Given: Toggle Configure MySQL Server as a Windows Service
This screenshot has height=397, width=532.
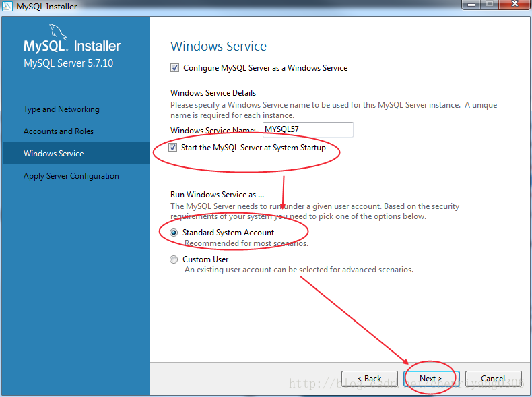Looking at the screenshot, I should pos(174,68).
